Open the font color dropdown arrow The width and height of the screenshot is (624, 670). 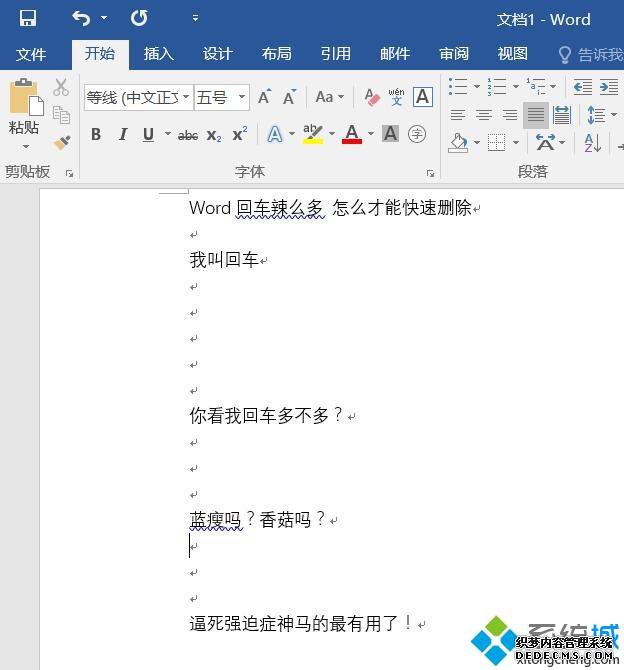[371, 134]
